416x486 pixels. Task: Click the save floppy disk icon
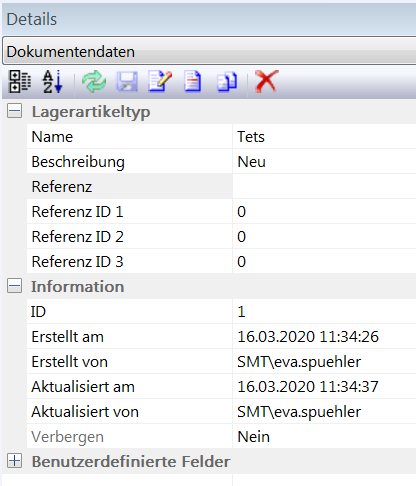127,82
